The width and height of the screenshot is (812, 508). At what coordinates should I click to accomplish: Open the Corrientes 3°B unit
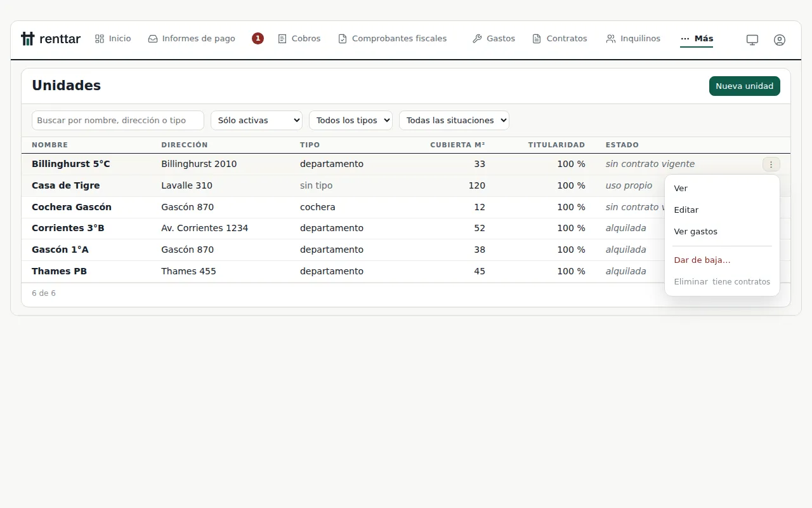(x=68, y=228)
